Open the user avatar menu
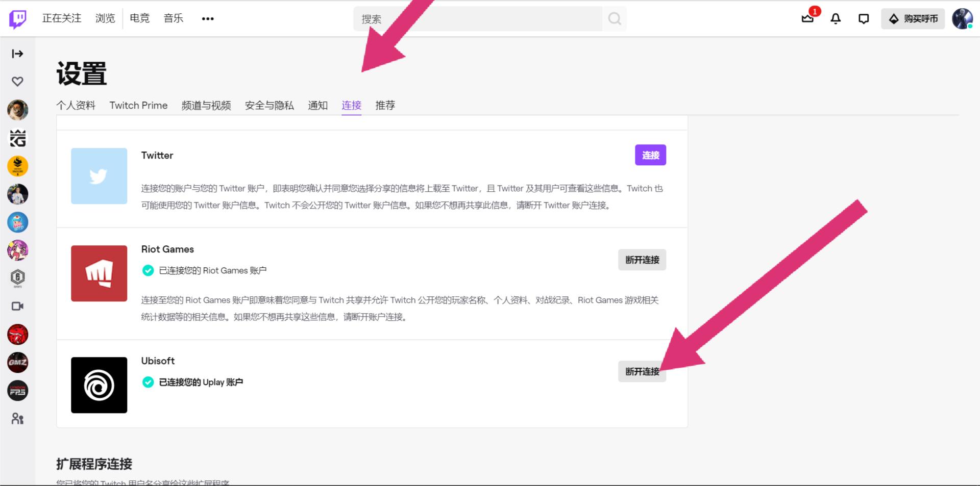Viewport: 980px width, 486px height. pyautogui.click(x=962, y=19)
